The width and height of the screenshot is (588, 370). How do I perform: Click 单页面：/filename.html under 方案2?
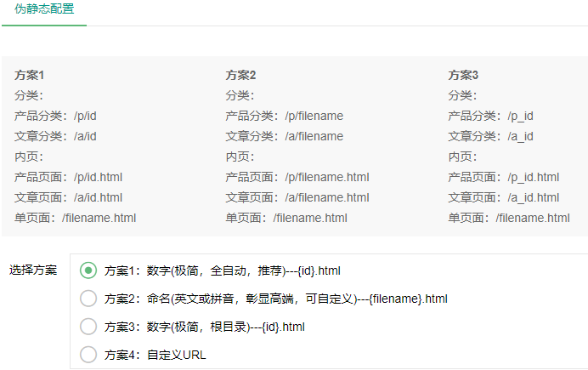coord(286,218)
